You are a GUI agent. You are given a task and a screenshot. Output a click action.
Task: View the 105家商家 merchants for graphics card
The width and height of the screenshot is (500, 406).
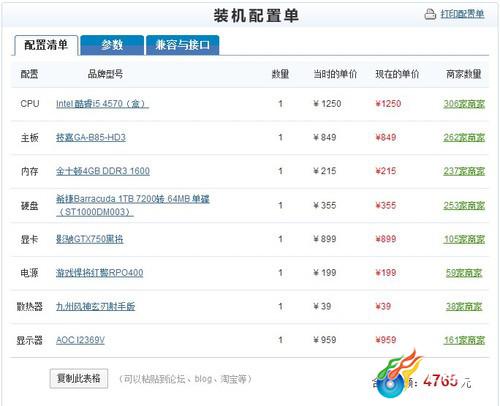click(x=464, y=239)
